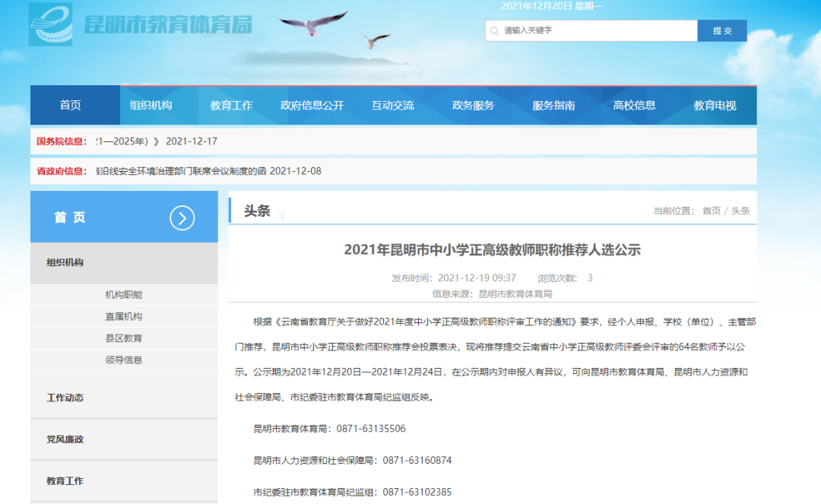The height and width of the screenshot is (504, 821).
Task: Click the search magnifier icon
Action: click(x=494, y=31)
